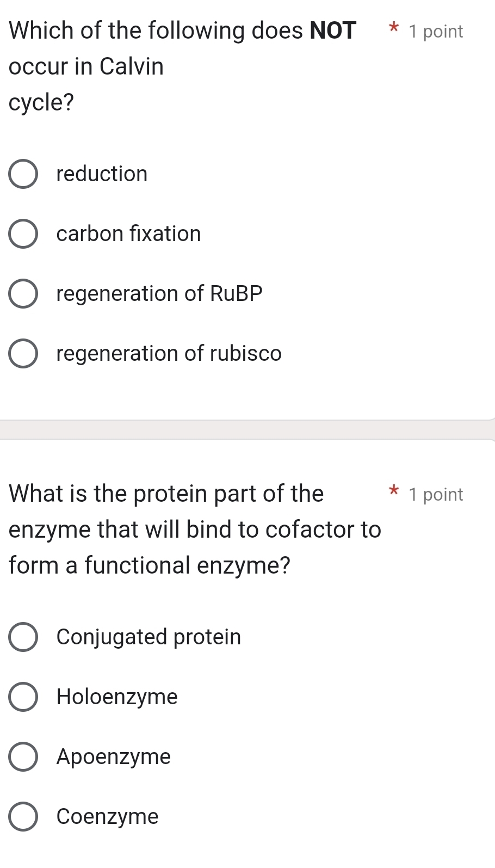Screen dimensions: 495x868
Task: Click the "reduction" answer label text
Action: pyautogui.click(x=102, y=174)
